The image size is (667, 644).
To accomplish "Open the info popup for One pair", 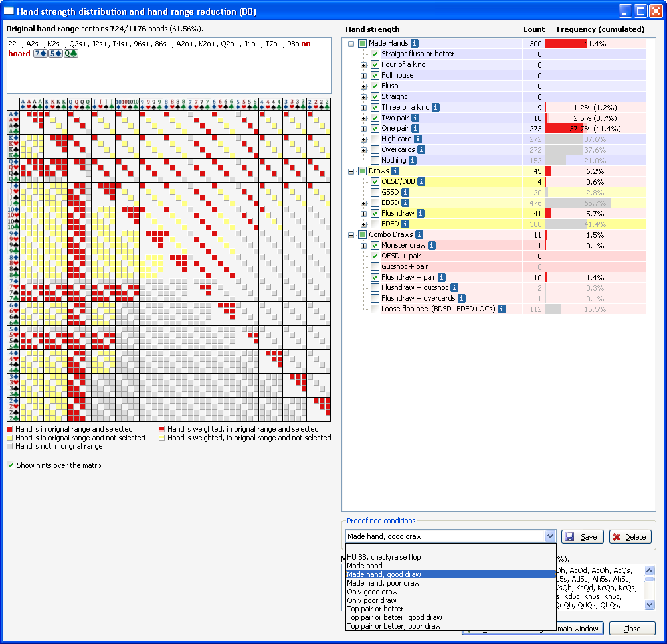I will [415, 128].
